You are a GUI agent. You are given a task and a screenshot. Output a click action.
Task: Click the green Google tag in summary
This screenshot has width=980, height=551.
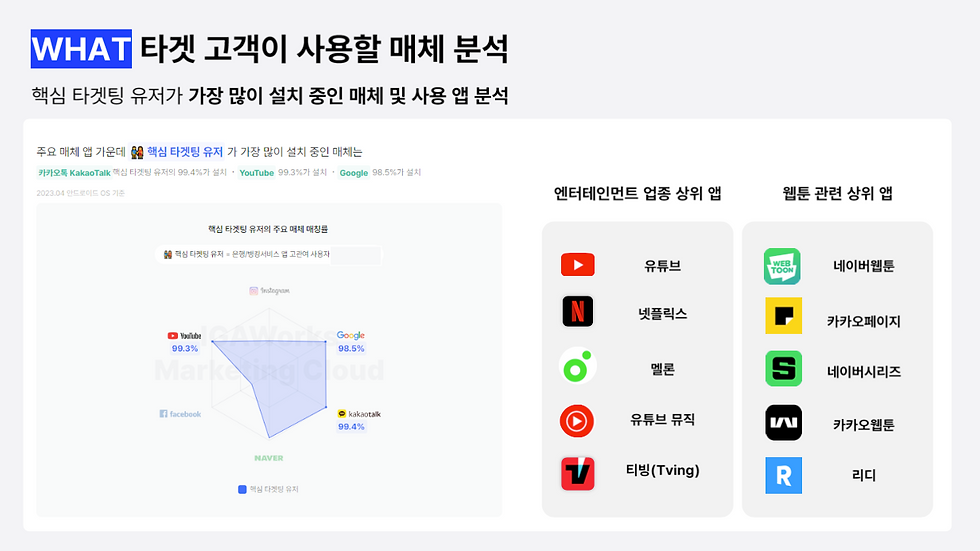[x=354, y=172]
